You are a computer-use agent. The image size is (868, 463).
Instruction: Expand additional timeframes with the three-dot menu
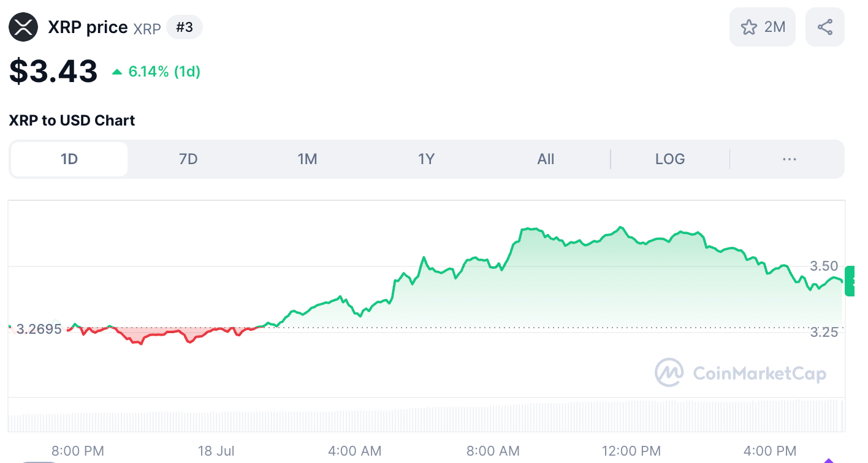tap(789, 159)
